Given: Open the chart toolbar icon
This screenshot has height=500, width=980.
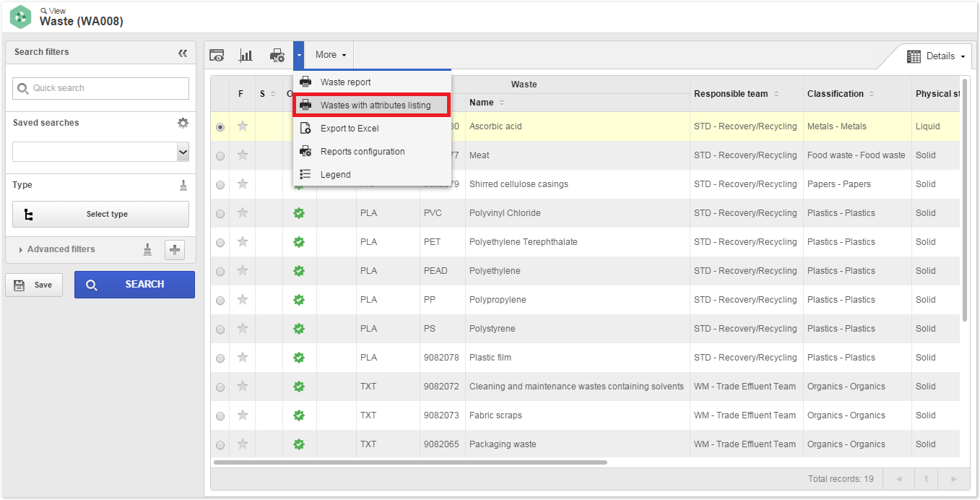Looking at the screenshot, I should coord(246,55).
